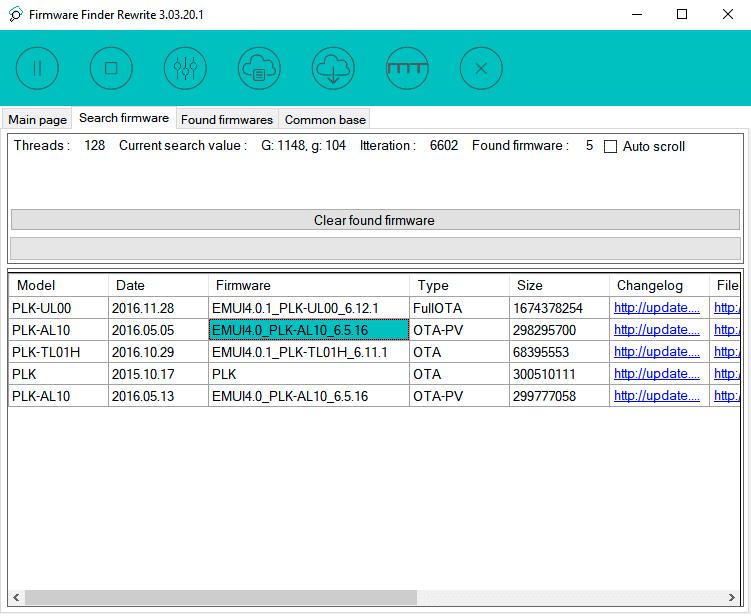
Task: Click the date cell 2016.05.05
Action: click(x=159, y=330)
